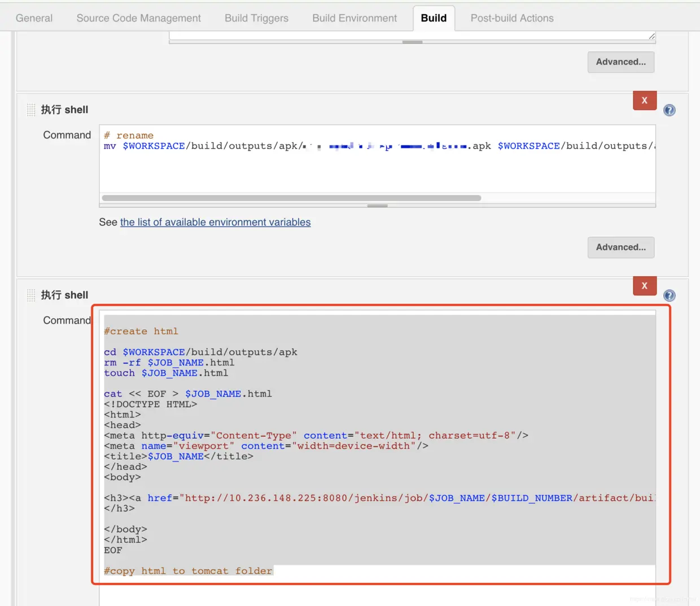Viewport: 700px width, 606px height.
Task: Open help for the rename shell step
Action: tap(670, 110)
